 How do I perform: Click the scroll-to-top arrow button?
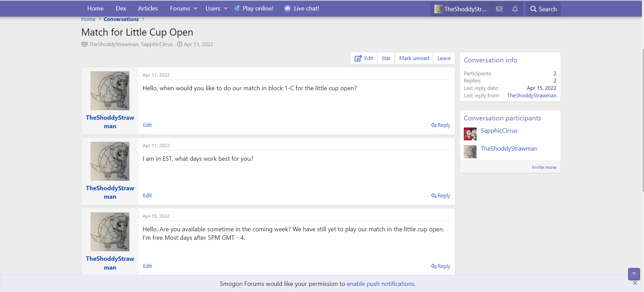(x=634, y=274)
